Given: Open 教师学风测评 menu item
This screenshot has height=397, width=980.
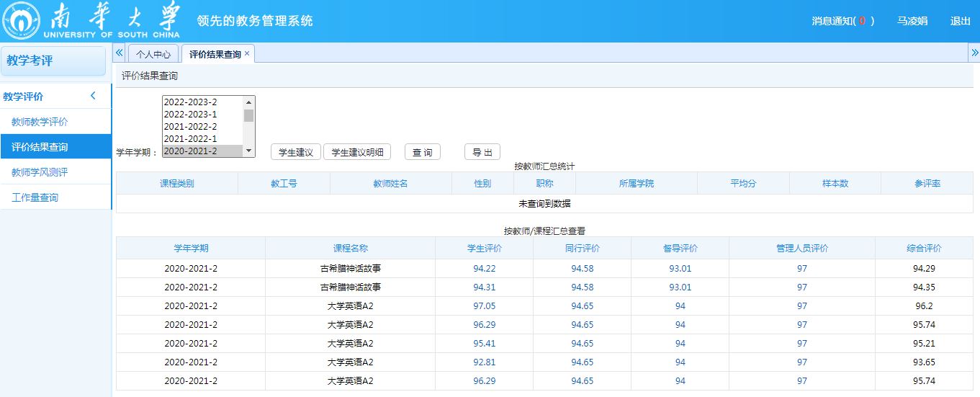Looking at the screenshot, I should point(40,172).
